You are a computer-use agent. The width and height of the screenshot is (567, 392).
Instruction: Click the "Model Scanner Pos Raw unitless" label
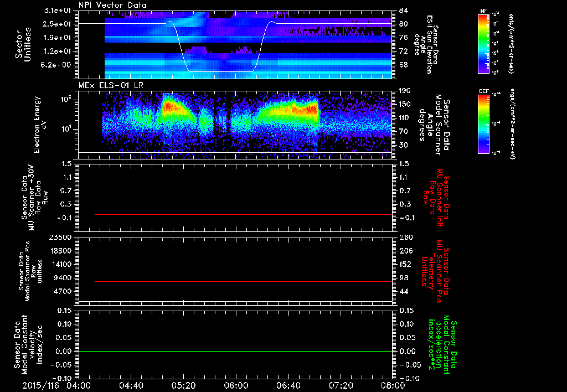[30, 271]
